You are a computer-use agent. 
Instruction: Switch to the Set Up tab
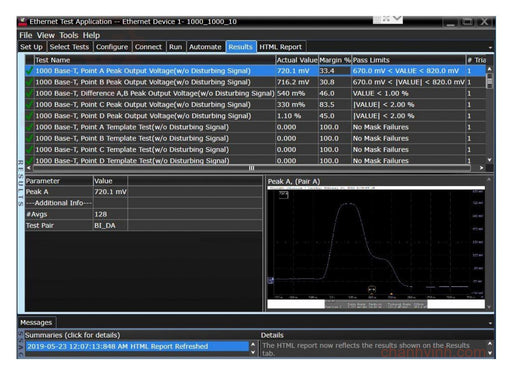pos(31,47)
